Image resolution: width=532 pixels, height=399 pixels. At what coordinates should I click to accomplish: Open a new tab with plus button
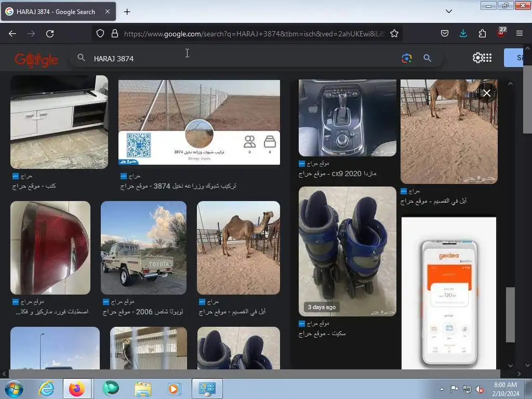(x=127, y=12)
